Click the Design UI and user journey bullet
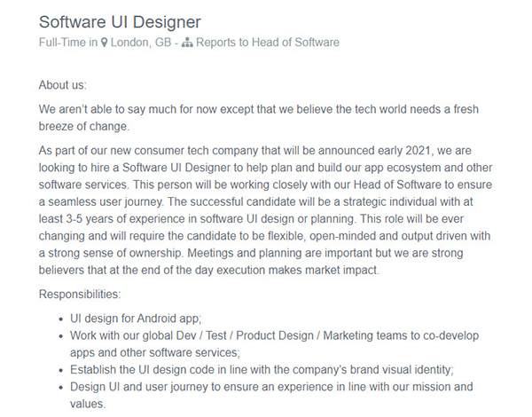The height and width of the screenshot is (417, 532). pyautogui.click(x=271, y=396)
